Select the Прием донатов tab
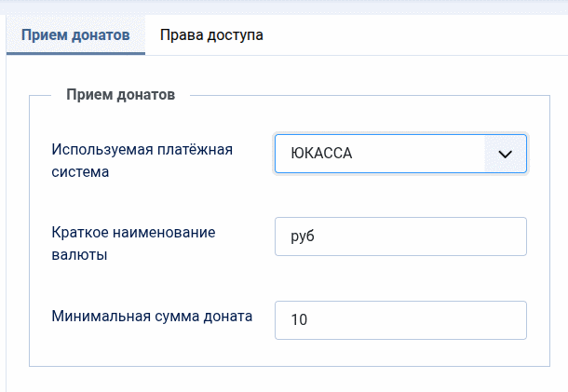Screen dimensions: 568x392 click(75, 35)
